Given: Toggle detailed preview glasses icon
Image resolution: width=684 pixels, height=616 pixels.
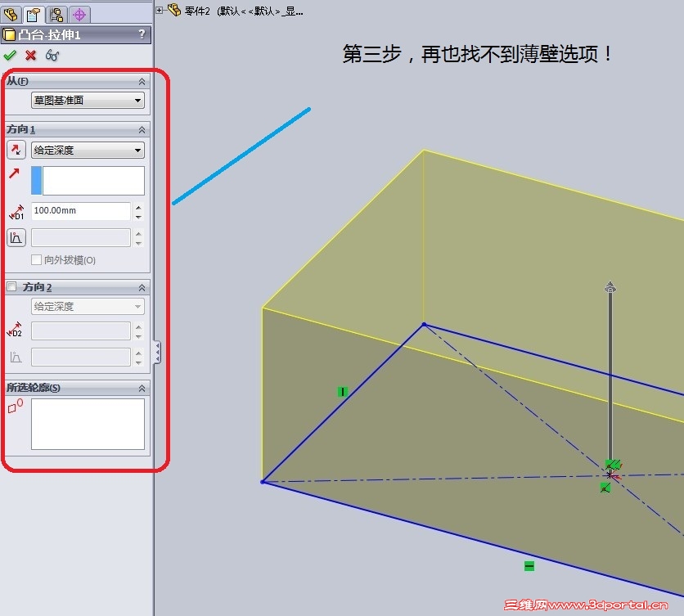Looking at the screenshot, I should 52,56.
